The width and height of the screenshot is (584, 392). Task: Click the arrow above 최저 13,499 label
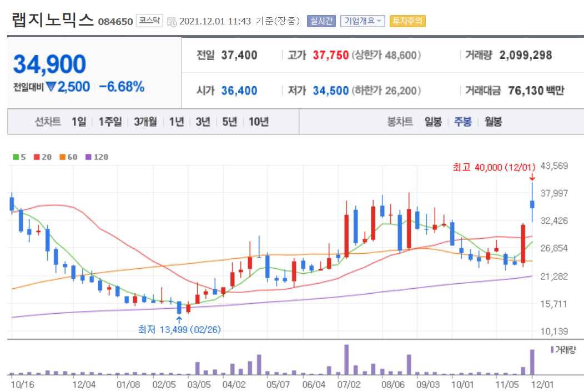[x=179, y=319]
